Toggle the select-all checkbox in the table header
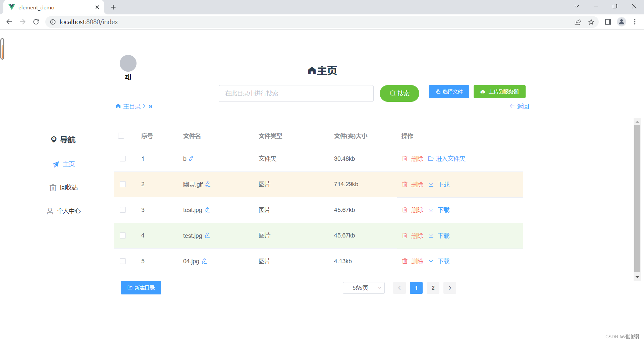Viewport: 644px width, 342px height. pos(121,136)
